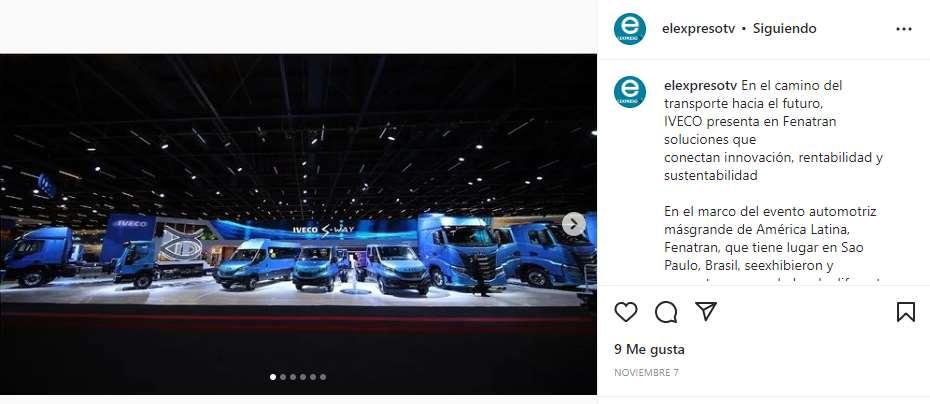Screen dimensions: 930x404
Task: Click the Siguiendo following button
Action: point(785,28)
